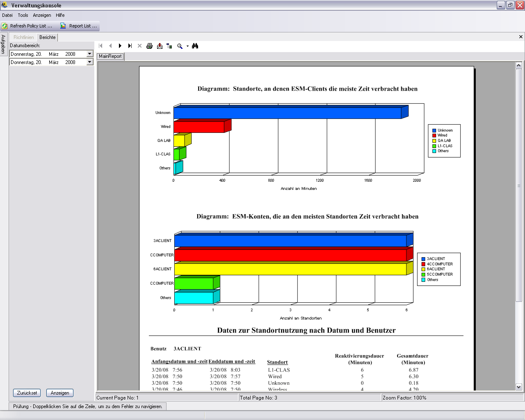525x420 pixels.
Task: Switch to the Richtlinien tab
Action: tap(23, 37)
